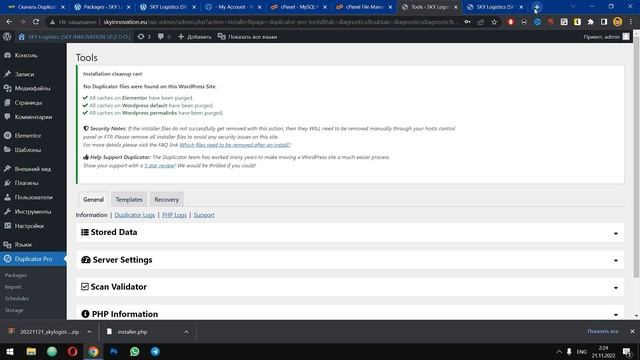Open the Windows Start menu

click(10, 351)
